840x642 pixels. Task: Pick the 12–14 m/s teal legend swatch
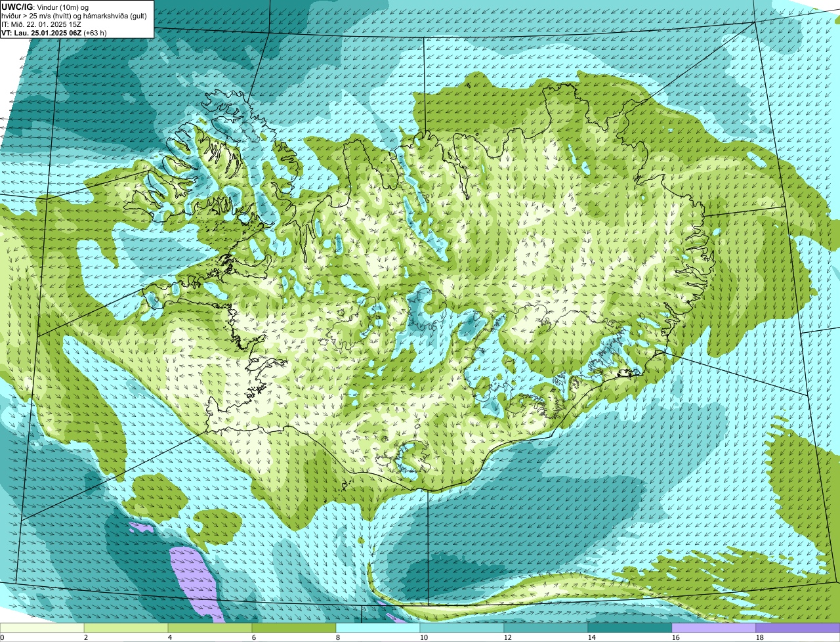click(546, 628)
